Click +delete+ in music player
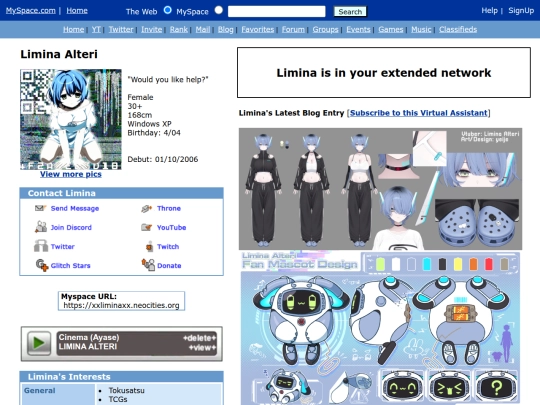The width and height of the screenshot is (540, 405). (199, 338)
